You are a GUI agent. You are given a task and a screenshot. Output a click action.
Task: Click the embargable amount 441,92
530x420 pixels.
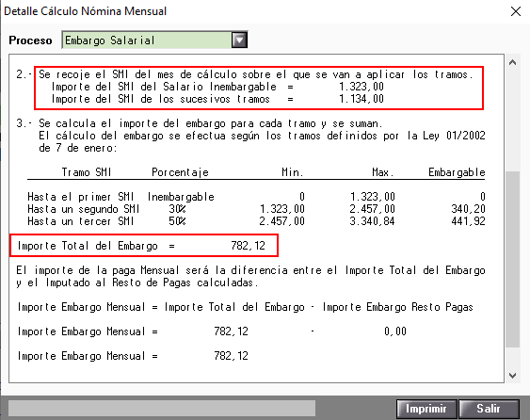coord(468,221)
